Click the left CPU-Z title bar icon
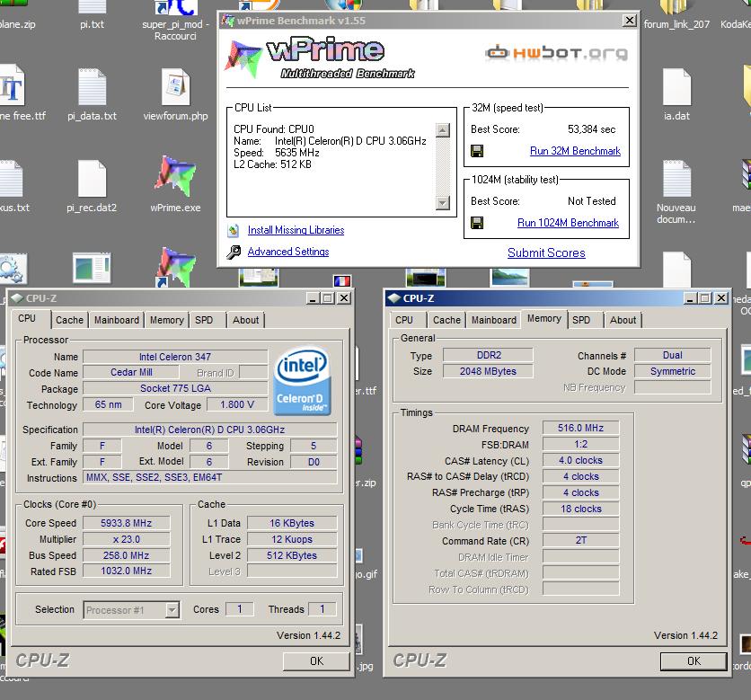 click(17, 298)
